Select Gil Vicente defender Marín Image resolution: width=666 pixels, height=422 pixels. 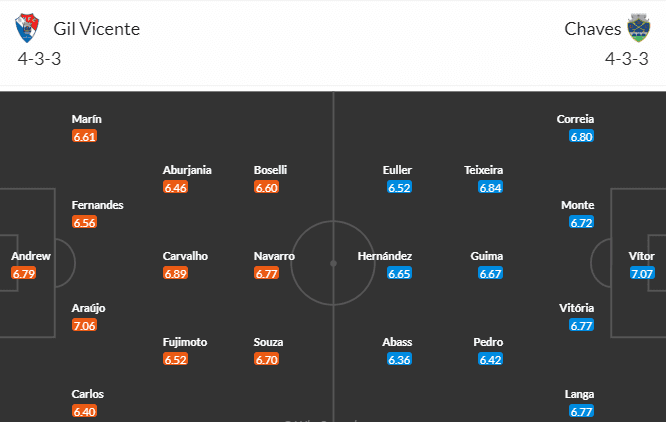[x=86, y=119]
